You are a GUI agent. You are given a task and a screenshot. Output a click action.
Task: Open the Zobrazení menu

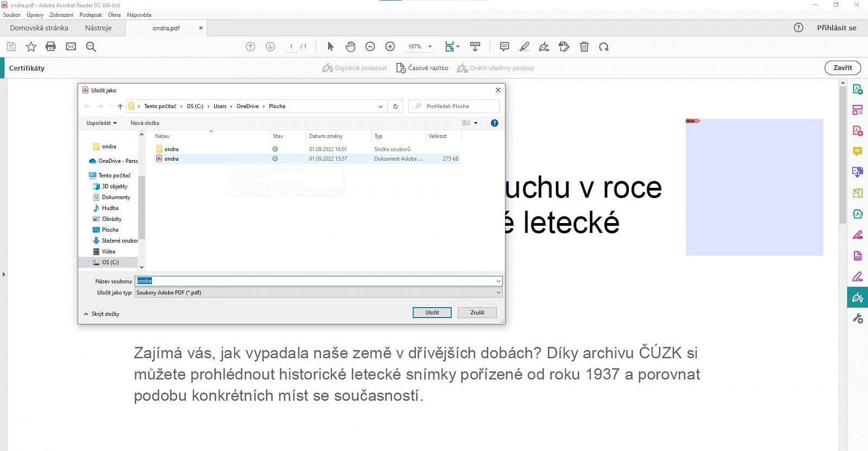(61, 15)
